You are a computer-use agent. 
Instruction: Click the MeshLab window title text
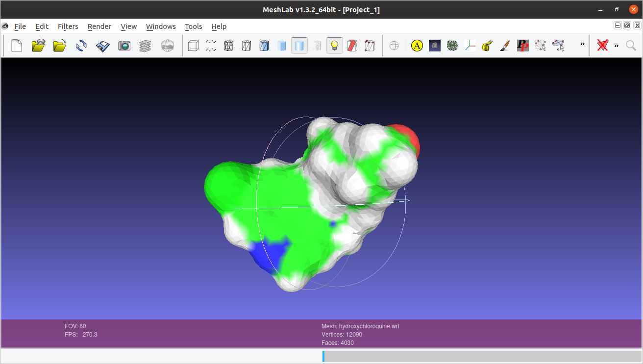(321, 10)
